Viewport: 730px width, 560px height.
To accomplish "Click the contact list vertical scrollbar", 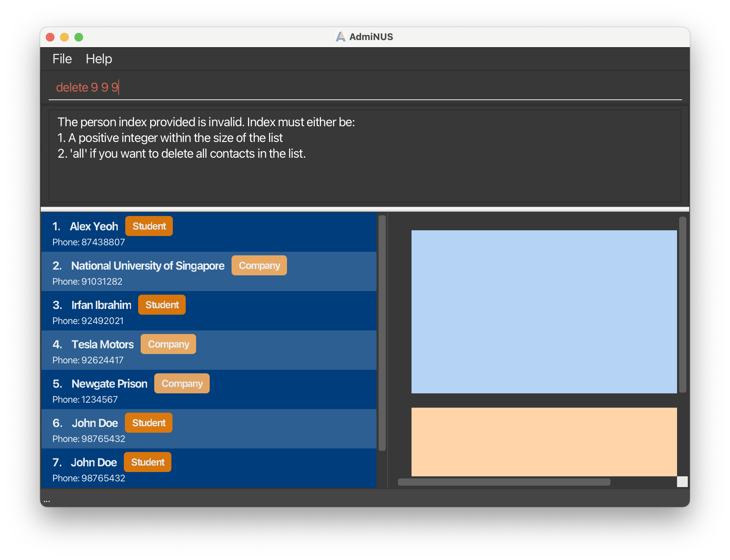I will click(x=382, y=333).
